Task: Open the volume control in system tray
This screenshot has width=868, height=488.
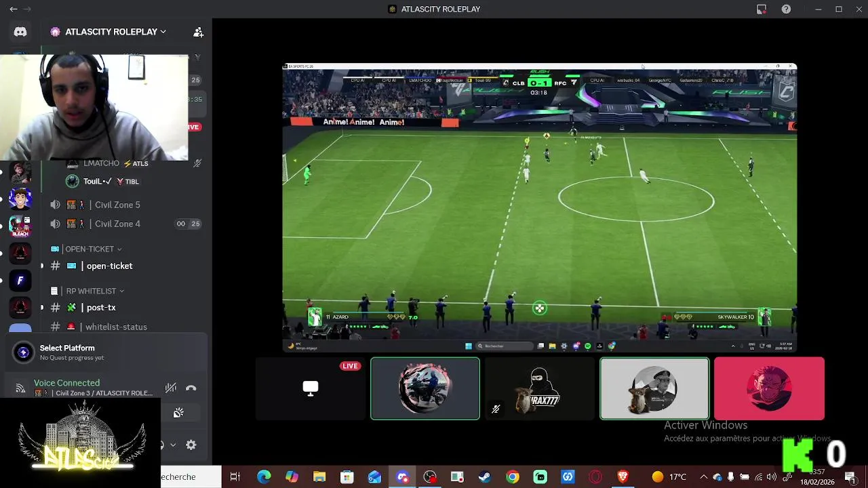Action: (772, 477)
